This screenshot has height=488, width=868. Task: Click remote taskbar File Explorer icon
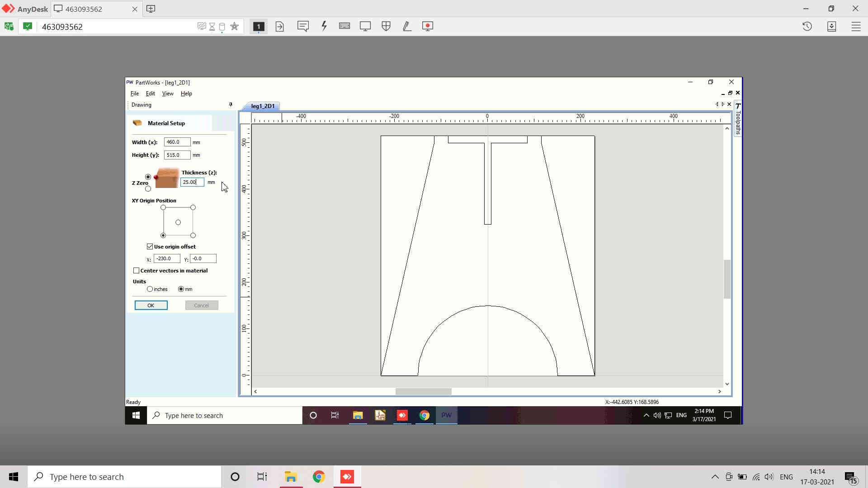pyautogui.click(x=358, y=415)
